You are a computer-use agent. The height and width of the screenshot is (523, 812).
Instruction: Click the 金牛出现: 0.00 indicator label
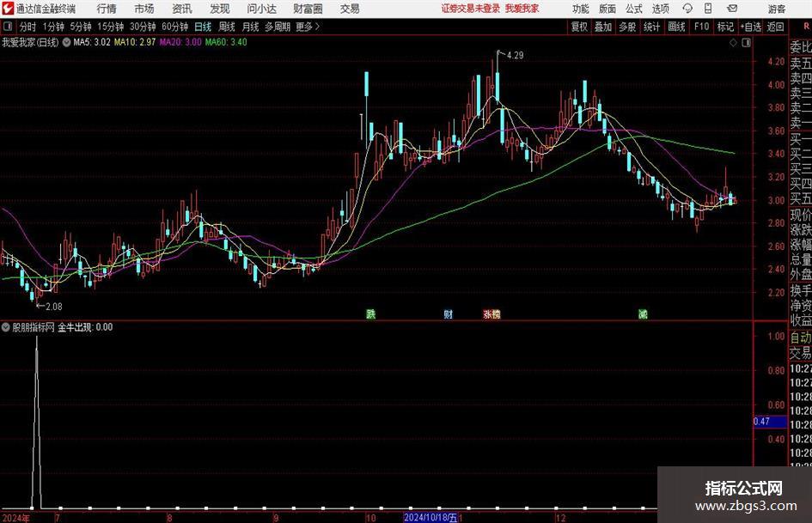pyautogui.click(x=85, y=327)
